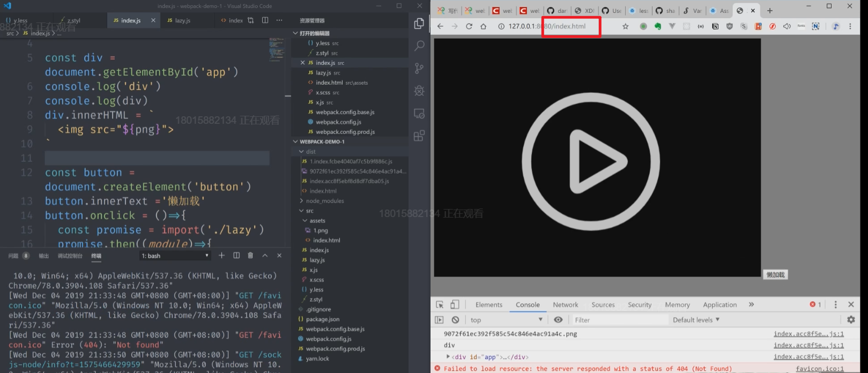Switch to the Network tab in DevTools
Screen dimensions: 868x373
(x=566, y=304)
